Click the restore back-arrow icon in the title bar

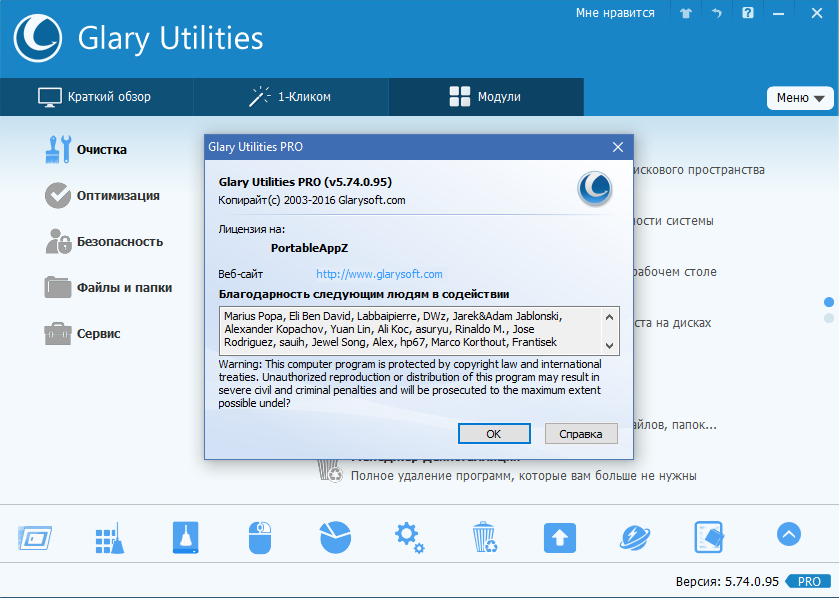(716, 13)
